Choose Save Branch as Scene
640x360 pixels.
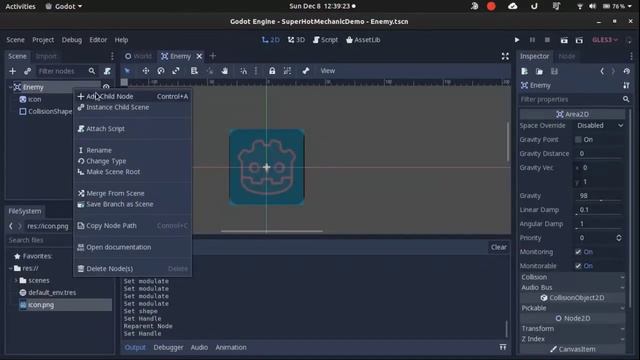tap(133, 204)
